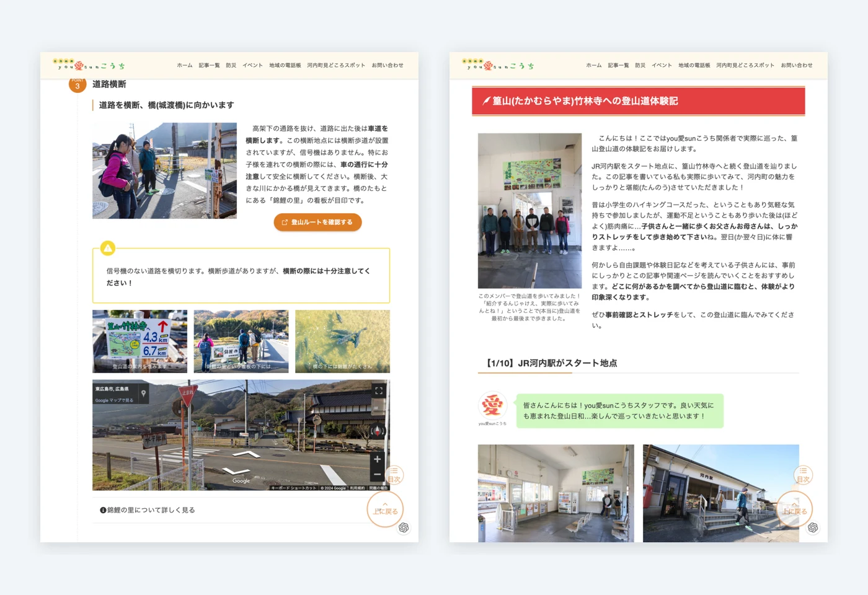
Task: Zoom in on the Street View with plus
Action: (377, 459)
